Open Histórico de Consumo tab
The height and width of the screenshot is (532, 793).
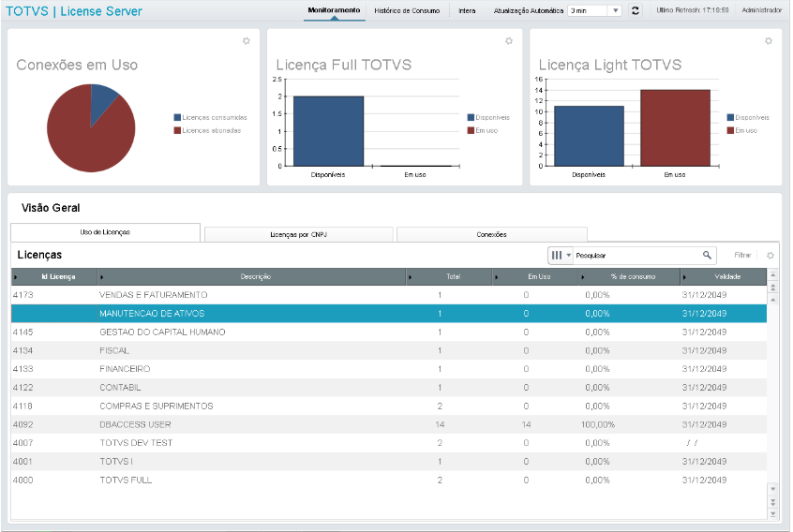407,10
